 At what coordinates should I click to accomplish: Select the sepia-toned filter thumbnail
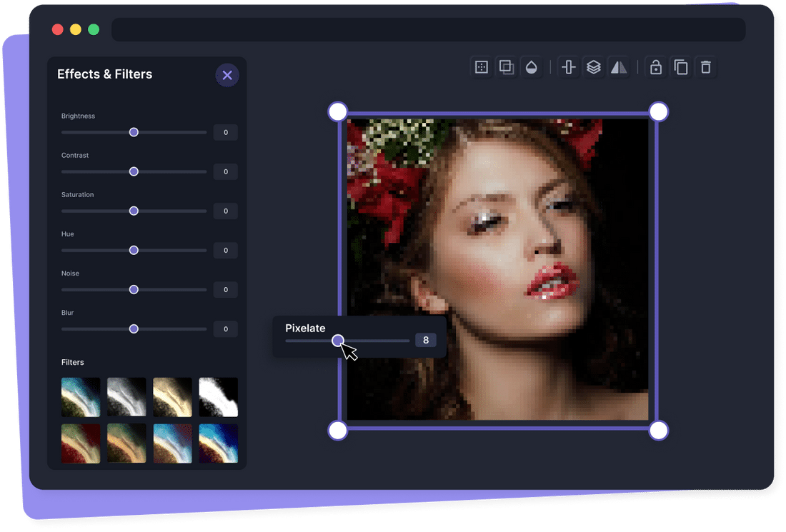coord(172,397)
